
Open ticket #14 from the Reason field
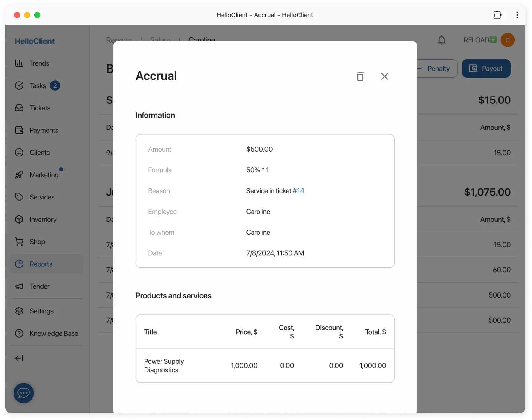click(x=299, y=191)
